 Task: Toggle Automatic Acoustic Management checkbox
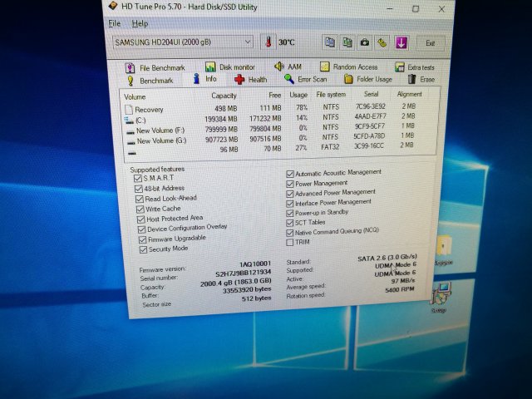[290, 172]
